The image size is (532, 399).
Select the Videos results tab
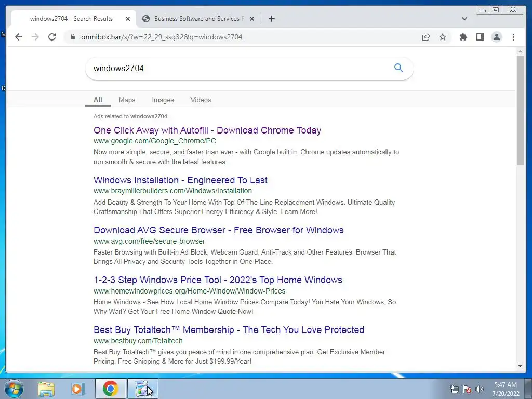click(201, 100)
